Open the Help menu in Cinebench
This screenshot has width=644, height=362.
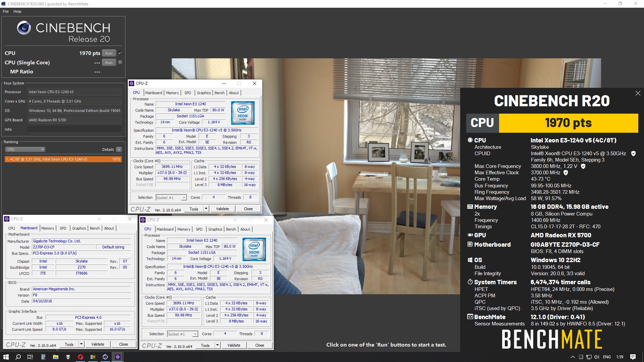pyautogui.click(x=17, y=11)
